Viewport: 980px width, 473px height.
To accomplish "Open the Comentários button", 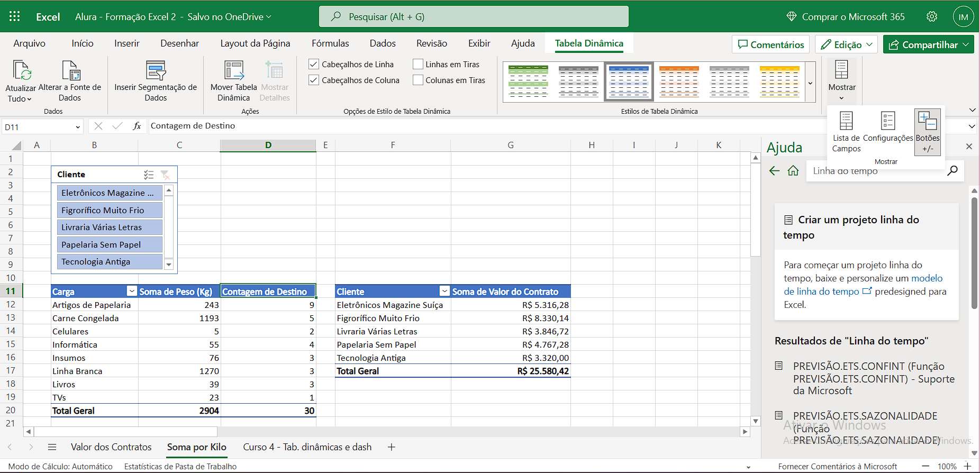I will 771,44.
